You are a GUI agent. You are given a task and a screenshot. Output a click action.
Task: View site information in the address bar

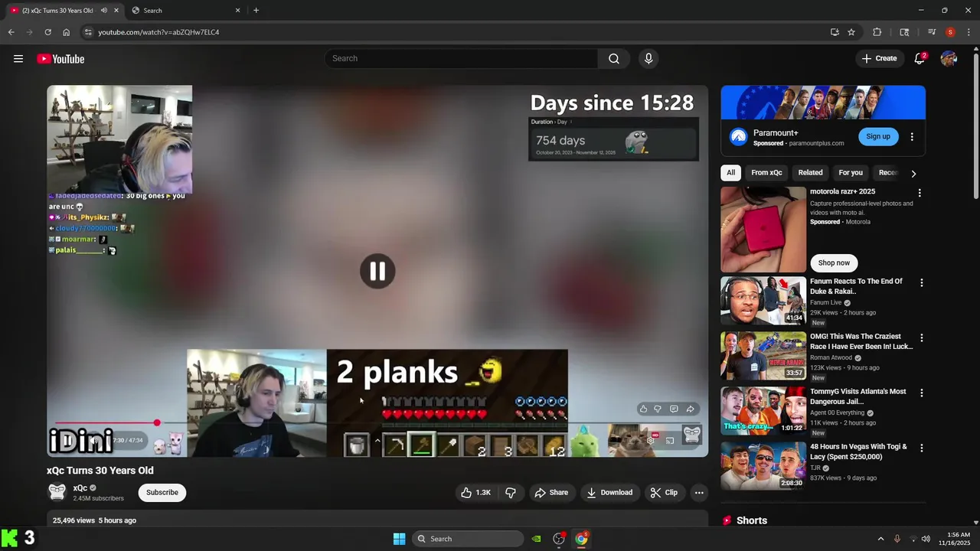(88, 32)
